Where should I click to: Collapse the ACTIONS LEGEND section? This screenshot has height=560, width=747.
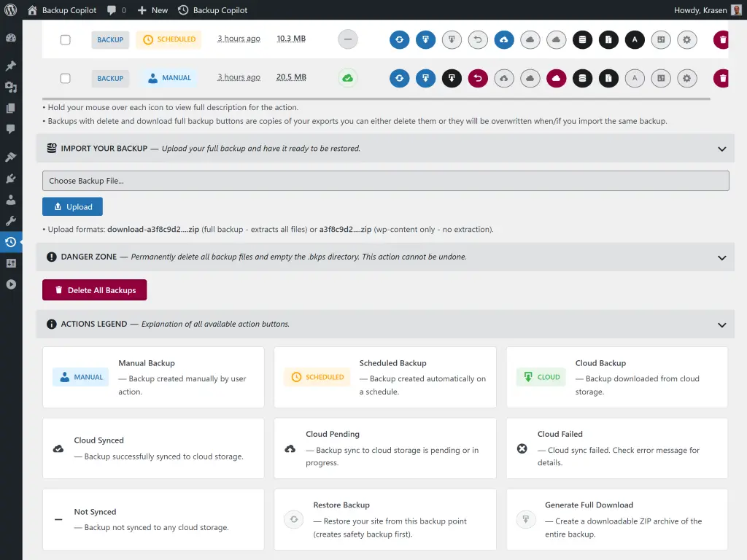click(722, 324)
